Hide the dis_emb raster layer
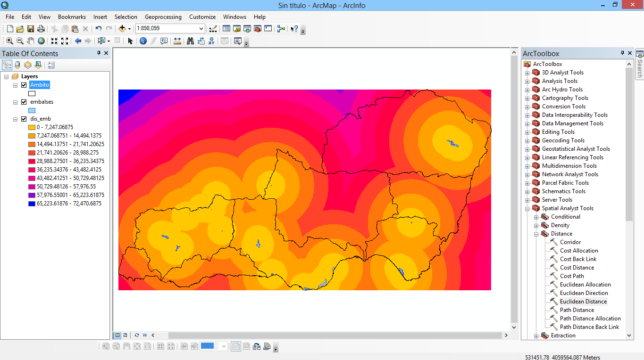 [24, 119]
